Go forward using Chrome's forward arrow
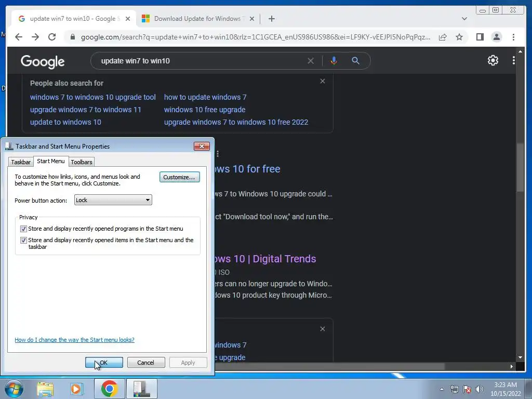 [x=35, y=37]
